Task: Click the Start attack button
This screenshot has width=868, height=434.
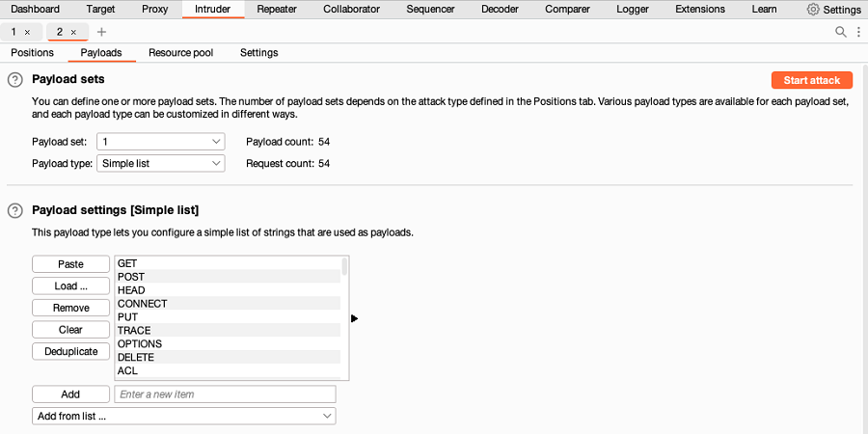Action: pyautogui.click(x=811, y=80)
